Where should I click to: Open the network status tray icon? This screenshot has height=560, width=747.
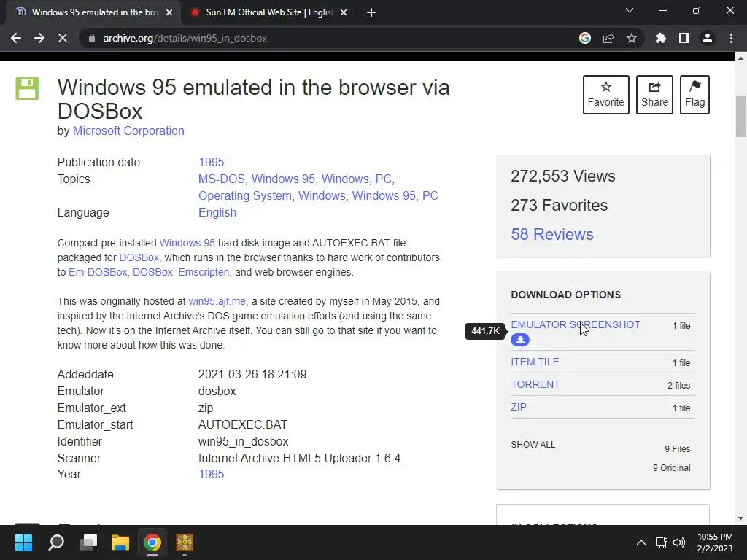661,542
